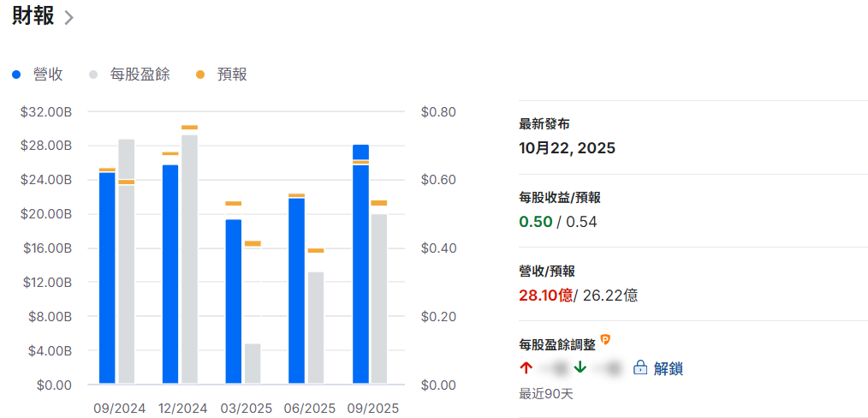Click the 03/2025 revenue orange forecast marker
Image resolution: width=868 pixels, height=418 pixels.
[x=233, y=203]
